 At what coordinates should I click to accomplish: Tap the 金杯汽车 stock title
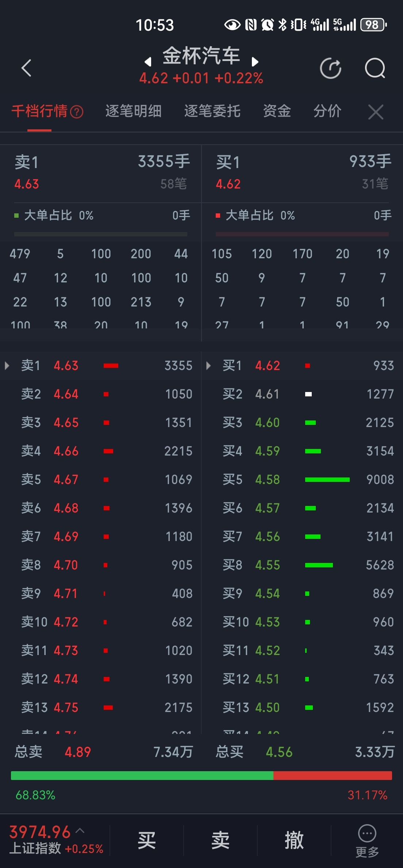[201, 56]
